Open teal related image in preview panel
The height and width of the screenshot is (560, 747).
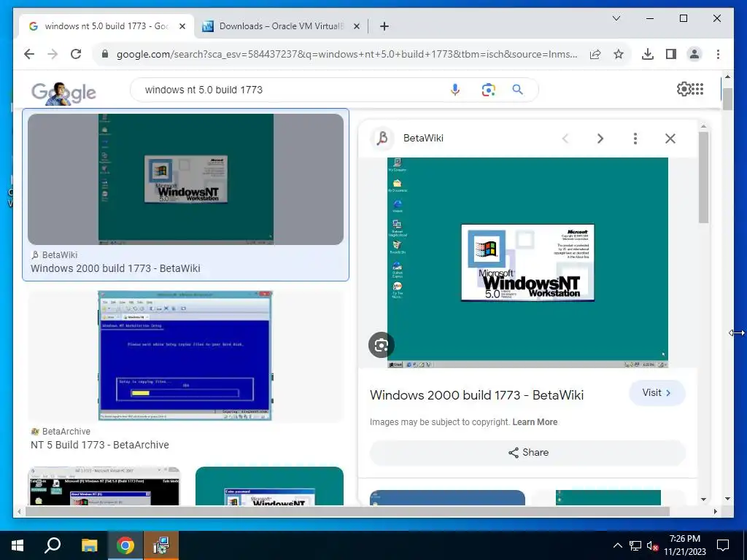point(608,497)
